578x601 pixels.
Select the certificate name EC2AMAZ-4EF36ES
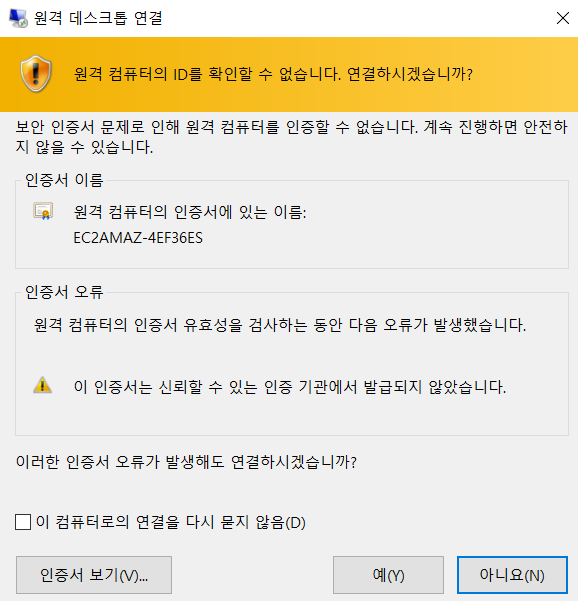tap(138, 238)
